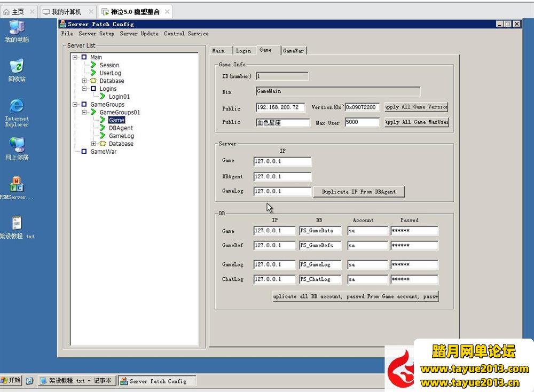534x392 pixels.
Task: Expand the Database node under Main
Action: tap(84, 81)
